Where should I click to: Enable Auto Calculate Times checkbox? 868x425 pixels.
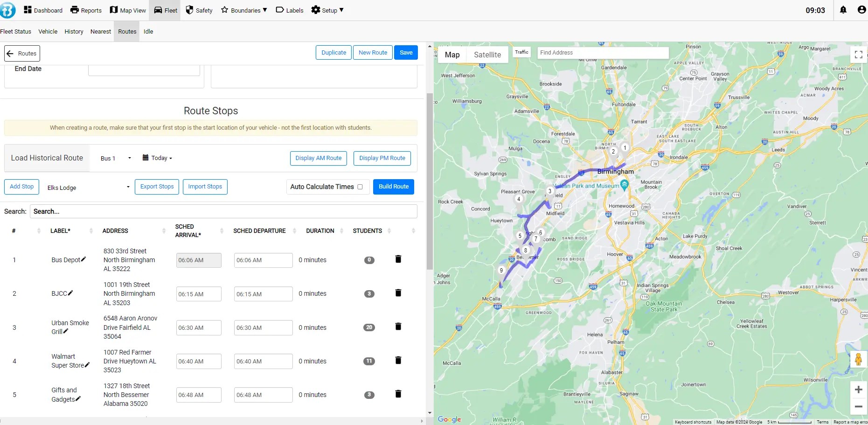360,187
